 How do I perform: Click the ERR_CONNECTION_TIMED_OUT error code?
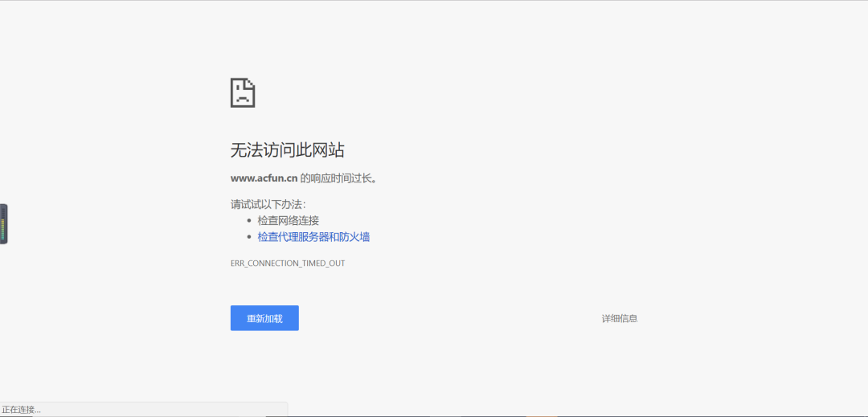pos(288,264)
